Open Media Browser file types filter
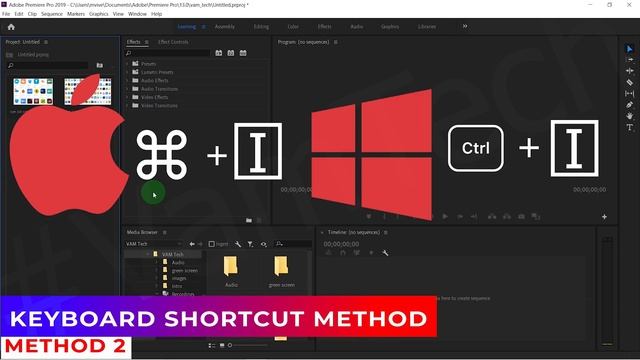Image resolution: width=640 pixels, height=360 pixels. [250, 244]
